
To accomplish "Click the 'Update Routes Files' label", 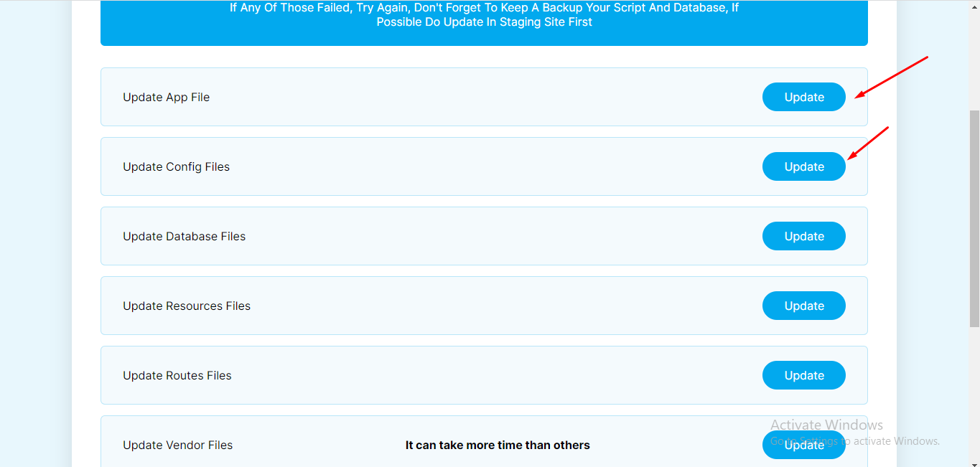I will coord(177,375).
